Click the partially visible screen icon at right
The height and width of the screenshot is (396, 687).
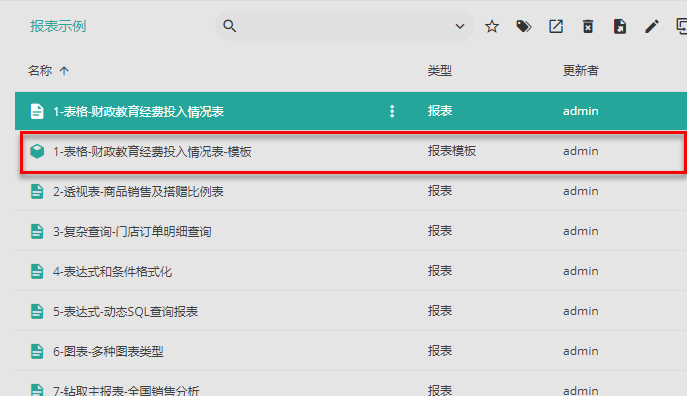point(681,26)
